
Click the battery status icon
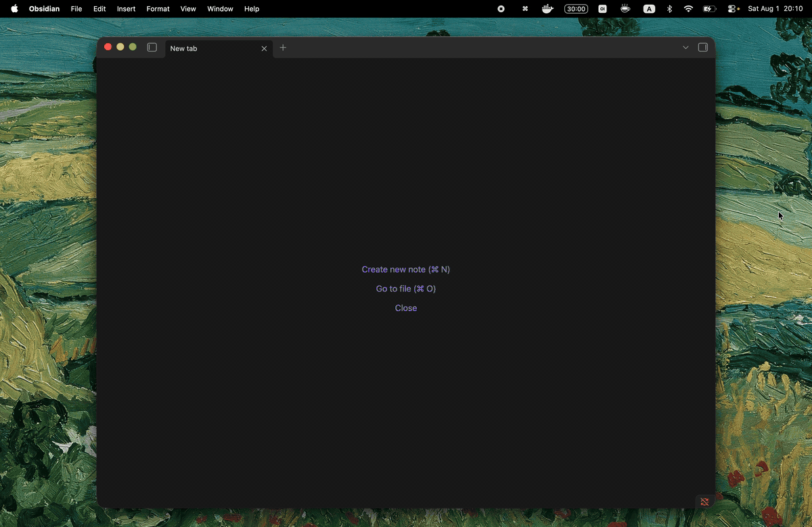tap(709, 9)
